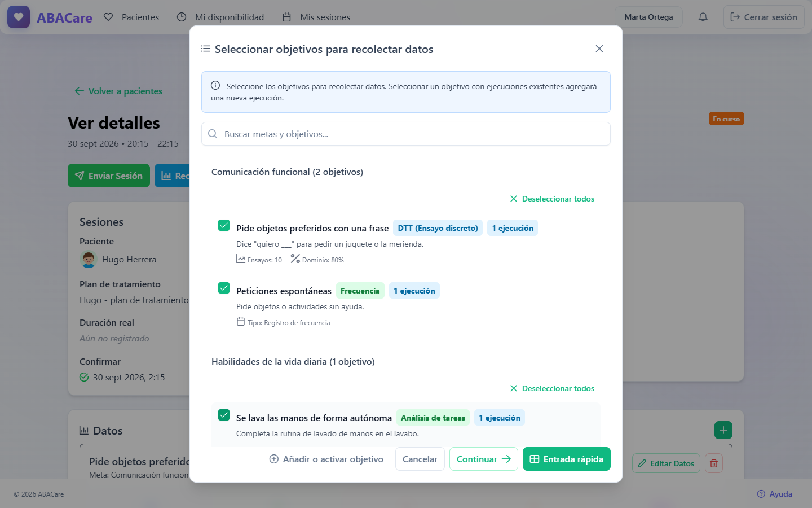
Task: Close the objective selection dialog
Action: [x=599, y=49]
